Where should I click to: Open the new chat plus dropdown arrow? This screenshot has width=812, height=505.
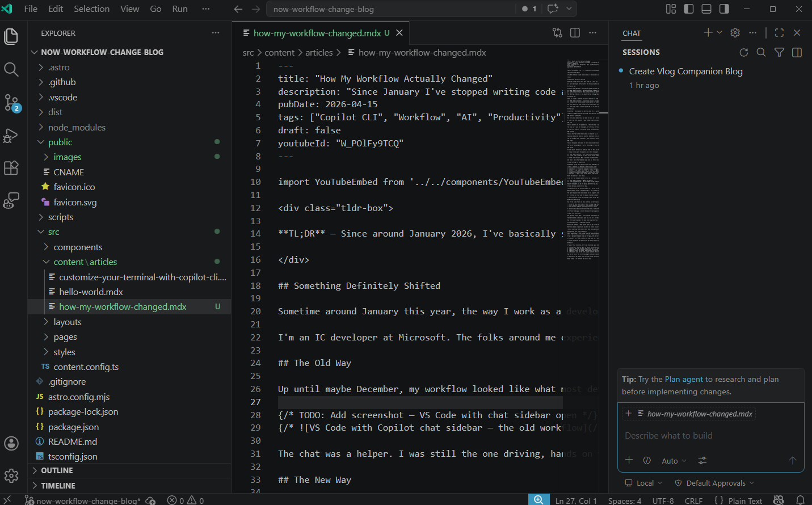tap(720, 33)
